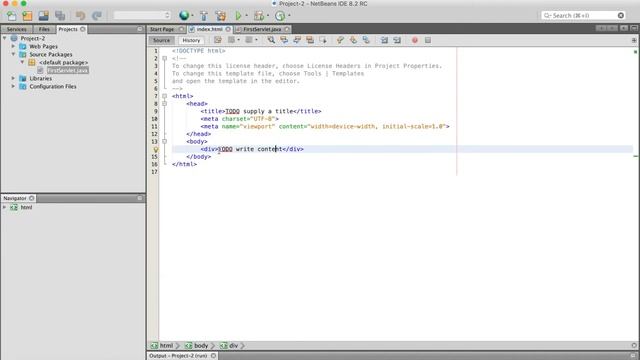
Task: Close the Navigator panel
Action: 31,198
